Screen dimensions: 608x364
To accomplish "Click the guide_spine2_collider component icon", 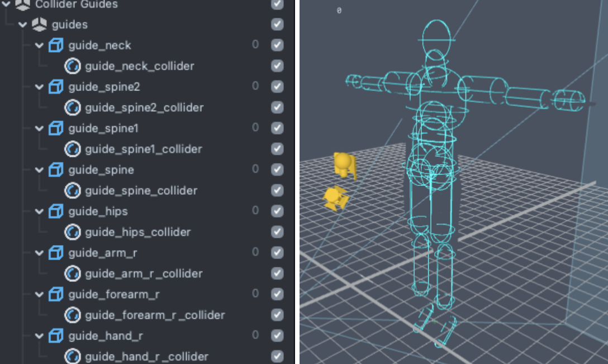I will pos(73,107).
